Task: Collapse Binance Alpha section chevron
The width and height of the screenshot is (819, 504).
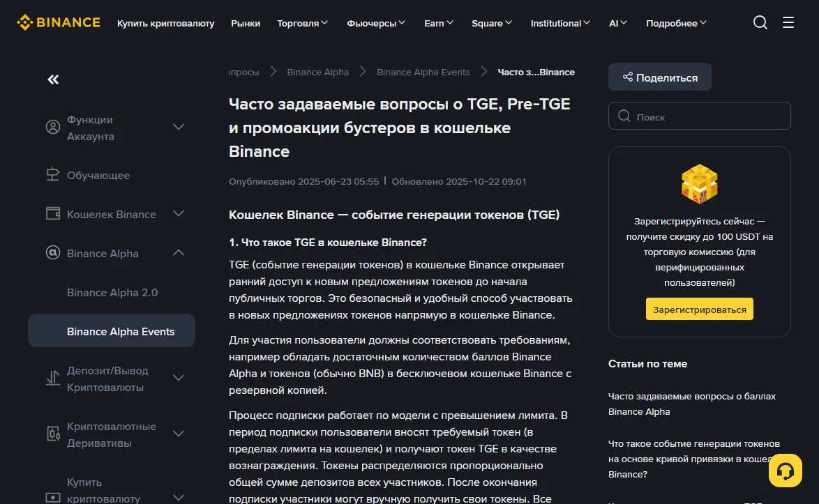Action: tap(179, 252)
